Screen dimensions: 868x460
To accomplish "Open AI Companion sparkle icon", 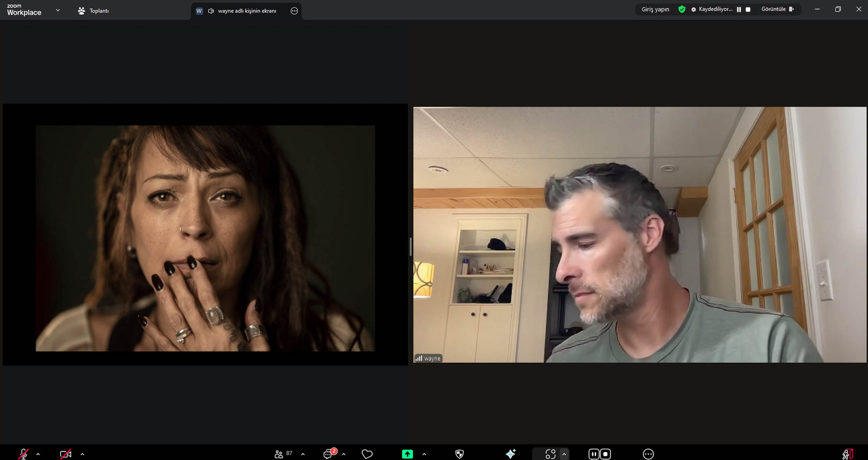I will pyautogui.click(x=511, y=454).
